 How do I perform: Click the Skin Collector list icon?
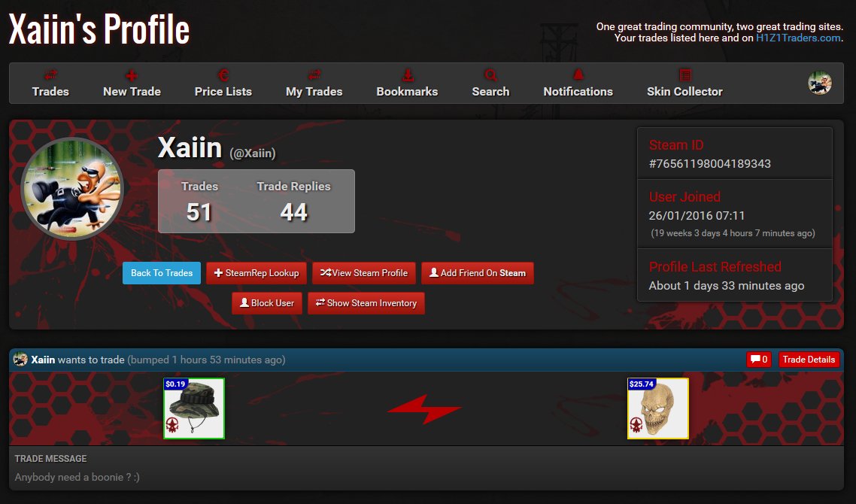684,74
